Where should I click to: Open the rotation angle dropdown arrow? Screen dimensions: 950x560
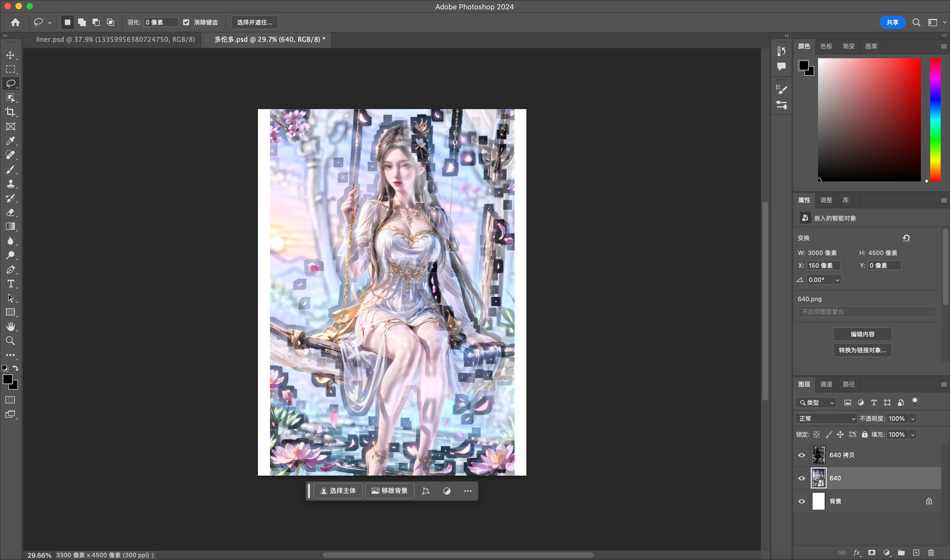[838, 280]
